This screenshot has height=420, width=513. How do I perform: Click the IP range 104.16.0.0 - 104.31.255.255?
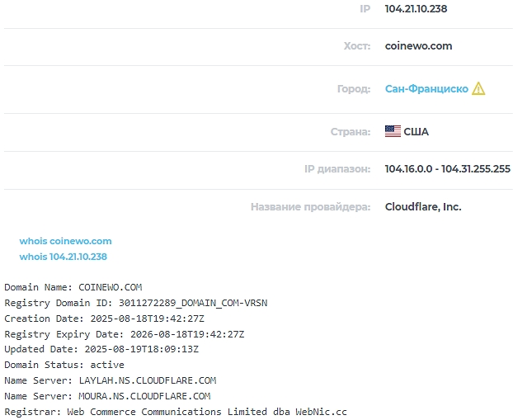pos(447,169)
